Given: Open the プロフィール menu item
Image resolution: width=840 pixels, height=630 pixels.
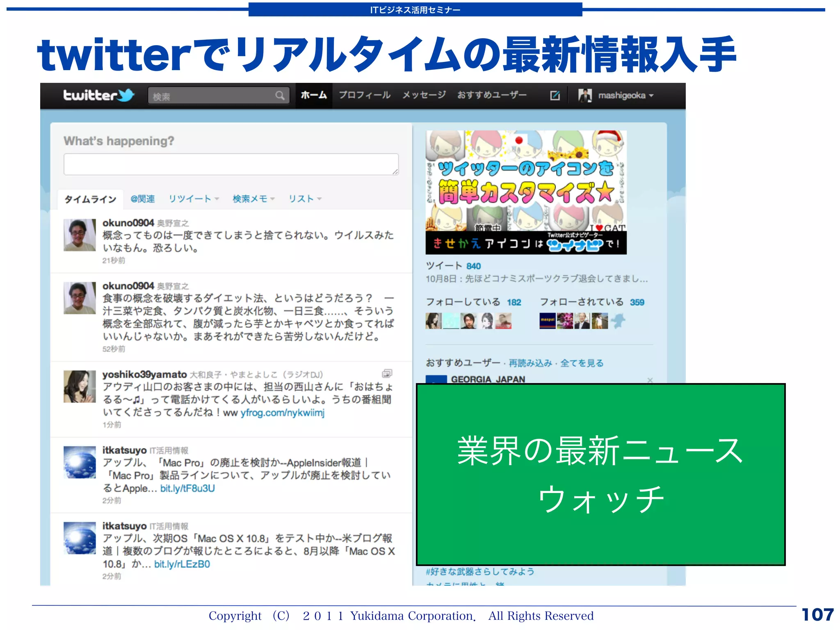Looking at the screenshot, I should pyautogui.click(x=365, y=95).
